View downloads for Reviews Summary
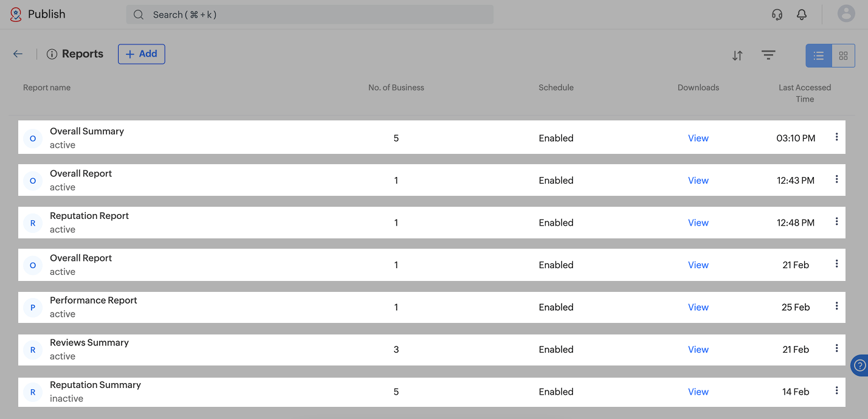The width and height of the screenshot is (868, 419). tap(698, 350)
